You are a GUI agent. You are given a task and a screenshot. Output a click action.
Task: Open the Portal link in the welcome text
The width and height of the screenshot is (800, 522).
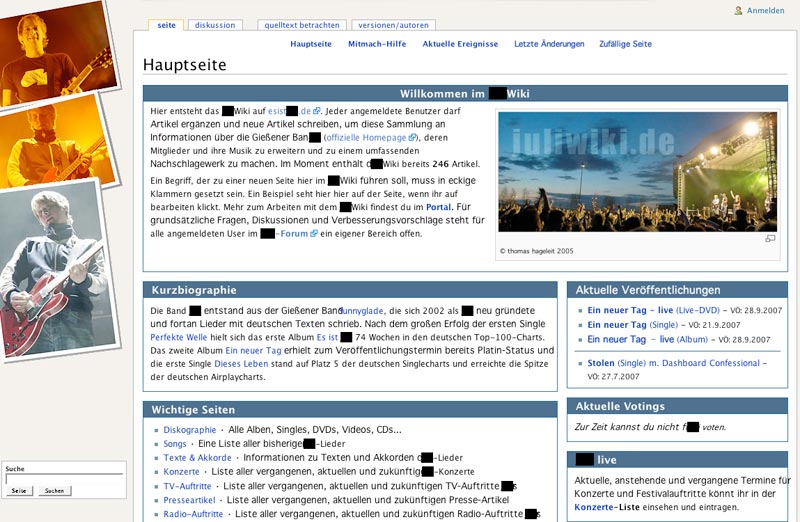pos(439,207)
